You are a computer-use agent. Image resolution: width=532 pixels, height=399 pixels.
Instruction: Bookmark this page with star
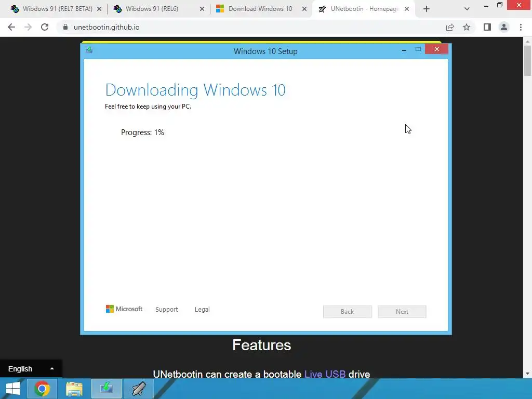[x=467, y=27]
